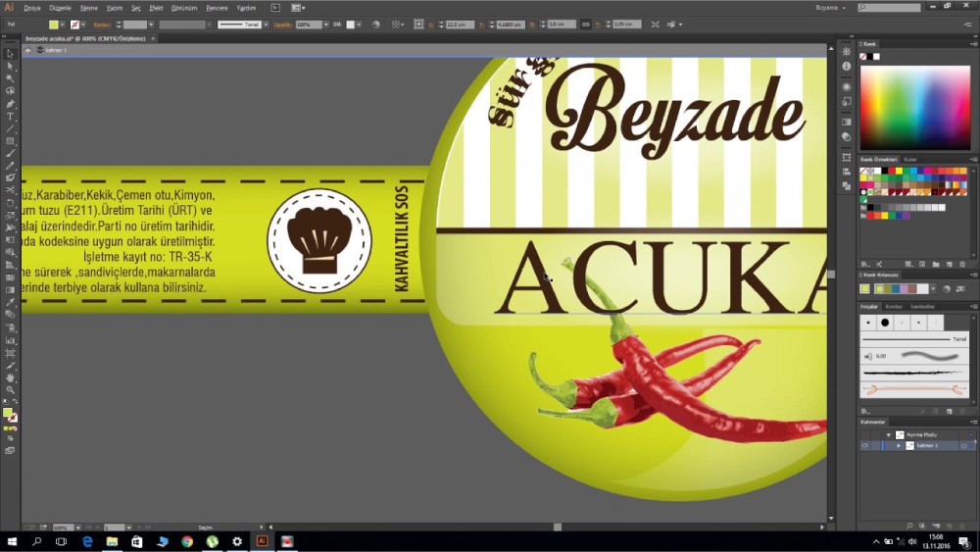The width and height of the screenshot is (980, 552).
Task: Select the 6,00 calligraphic brush row
Action: tap(914, 356)
